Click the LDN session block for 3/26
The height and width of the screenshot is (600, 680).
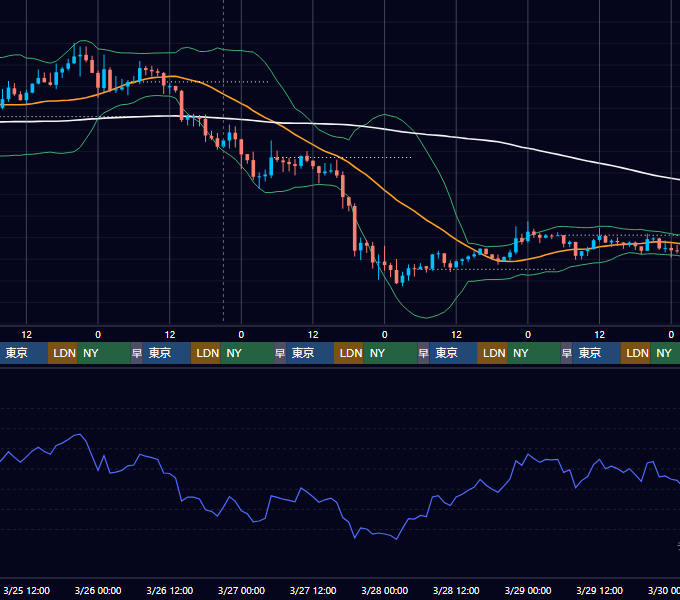206,353
